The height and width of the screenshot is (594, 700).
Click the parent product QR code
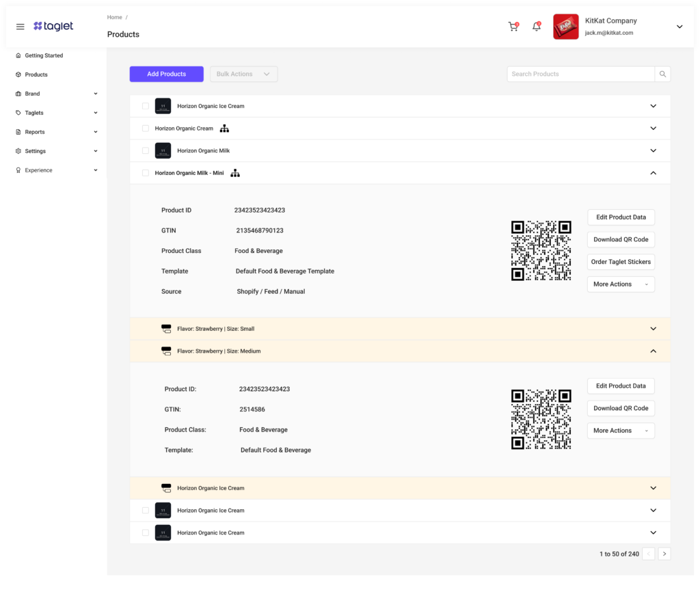coord(541,251)
